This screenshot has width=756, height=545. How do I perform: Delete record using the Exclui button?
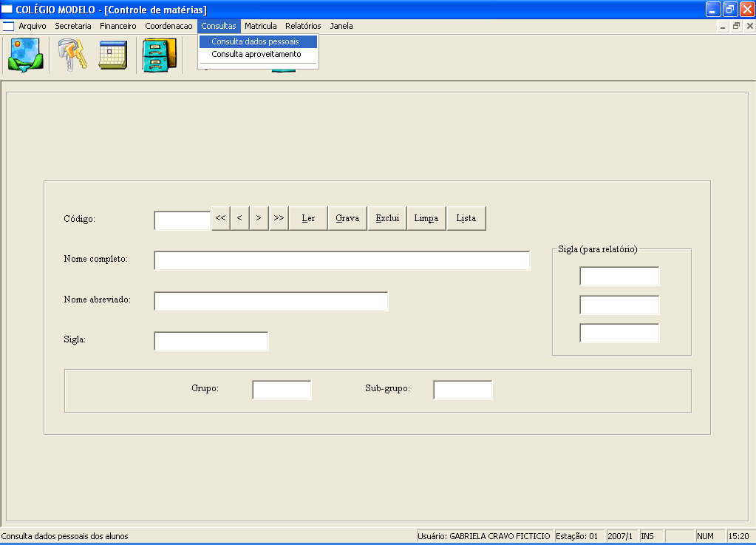tap(387, 218)
